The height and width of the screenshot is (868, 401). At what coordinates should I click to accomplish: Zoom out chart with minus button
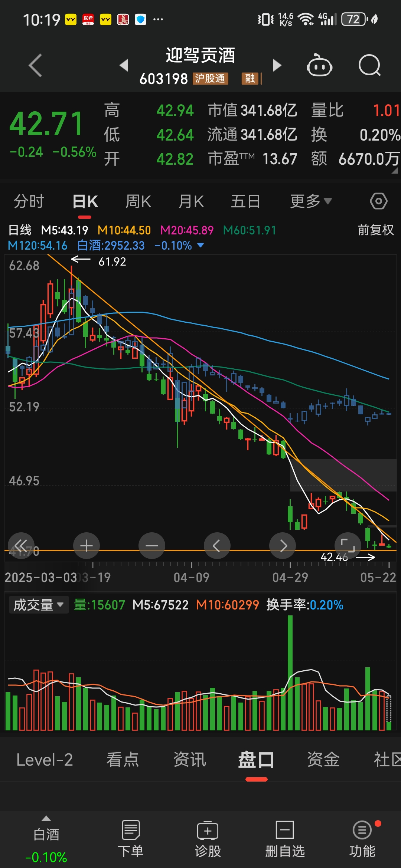152,545
